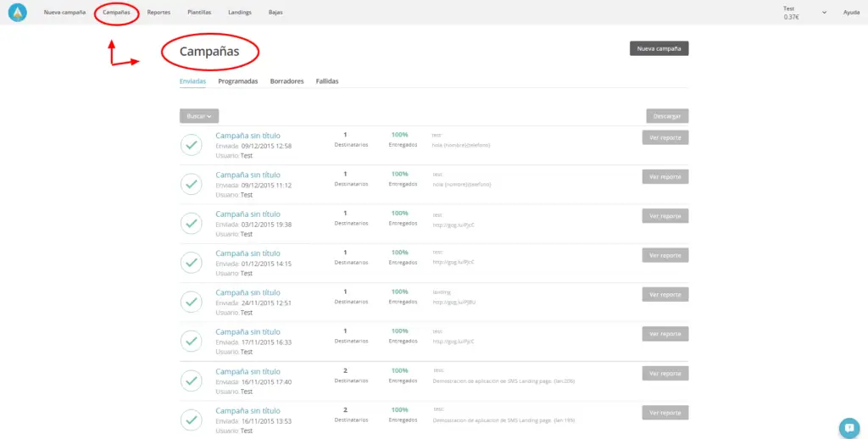Click the app logo in top-left corner
Viewport: 868px width, 439px height.
pos(18,13)
